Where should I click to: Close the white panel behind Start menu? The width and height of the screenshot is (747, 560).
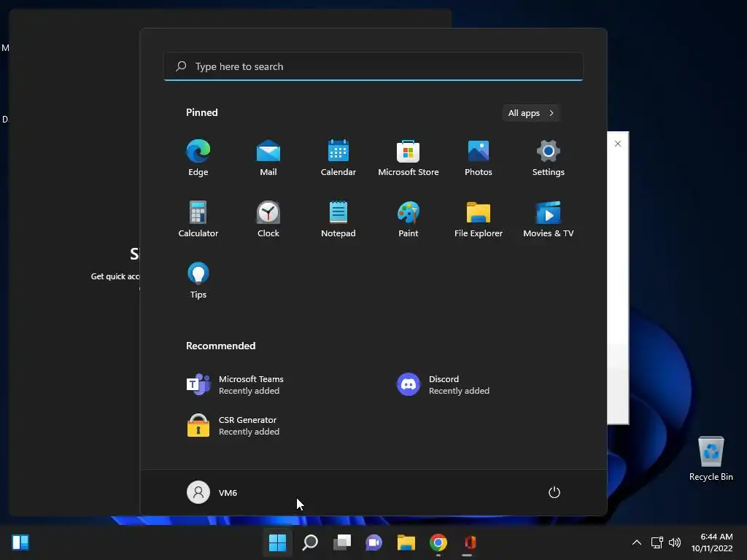coord(618,144)
